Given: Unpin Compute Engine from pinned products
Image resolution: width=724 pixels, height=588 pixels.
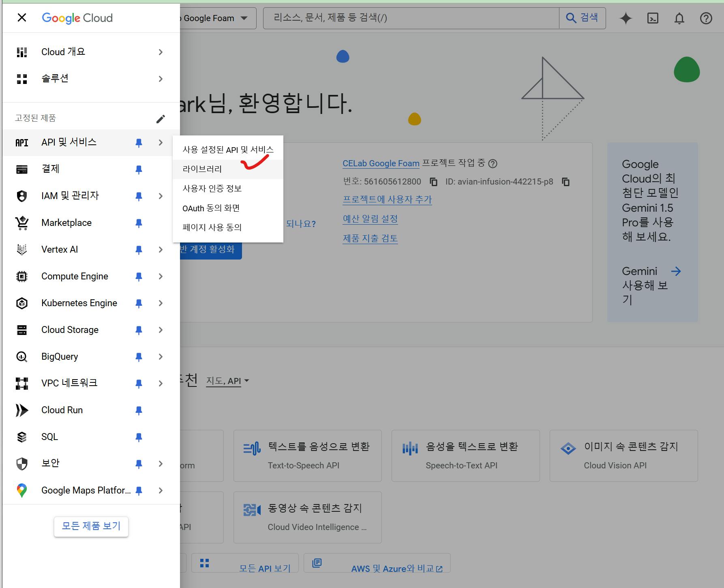Looking at the screenshot, I should pyautogui.click(x=139, y=277).
